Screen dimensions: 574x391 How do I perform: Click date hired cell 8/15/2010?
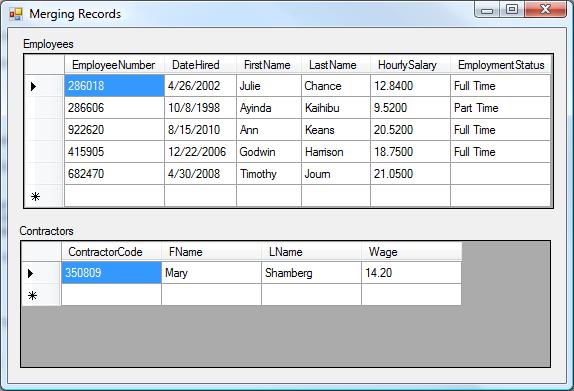click(x=200, y=130)
